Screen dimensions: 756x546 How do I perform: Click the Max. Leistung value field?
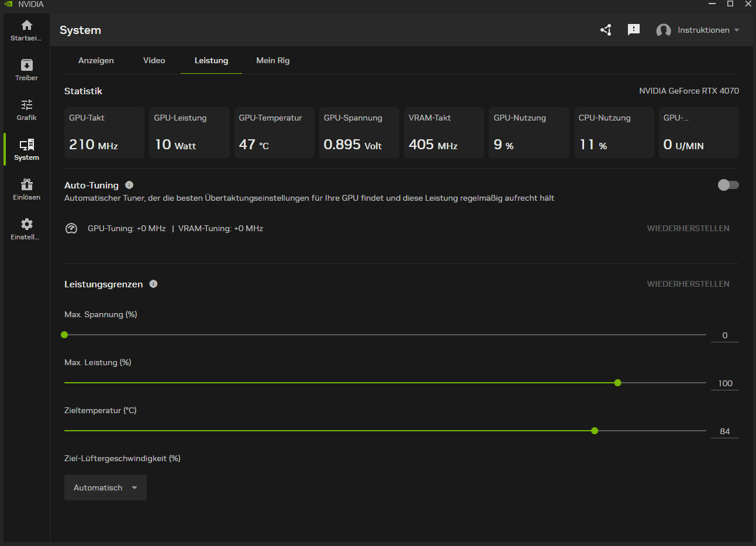tap(725, 383)
